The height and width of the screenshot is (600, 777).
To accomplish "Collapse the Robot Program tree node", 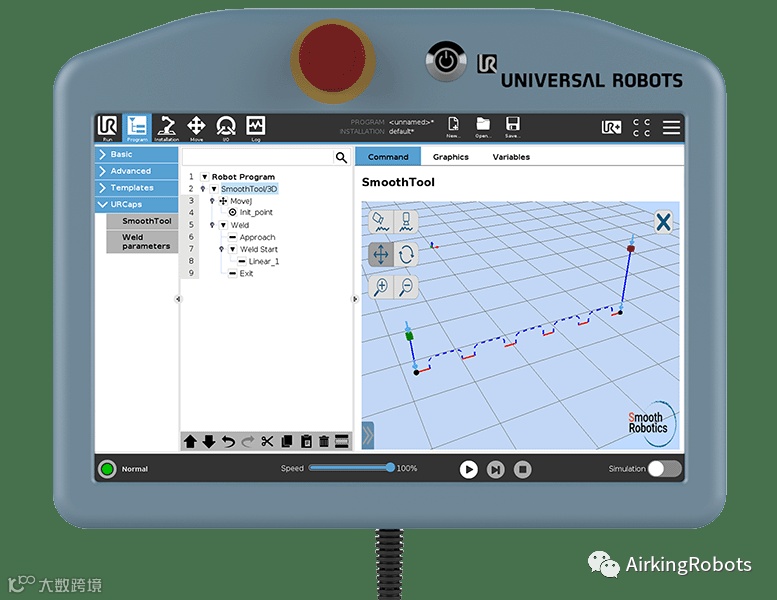I will click(x=204, y=177).
